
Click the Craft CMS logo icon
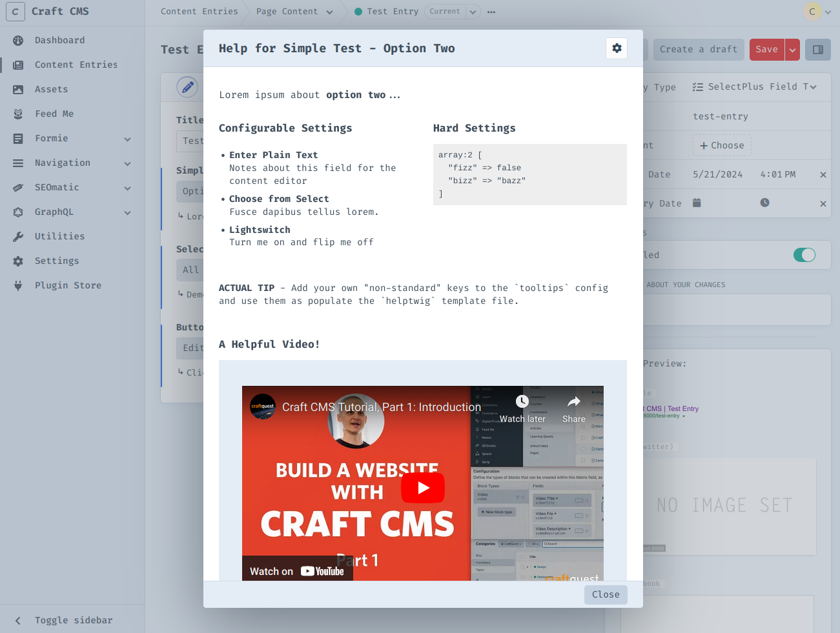(x=15, y=12)
